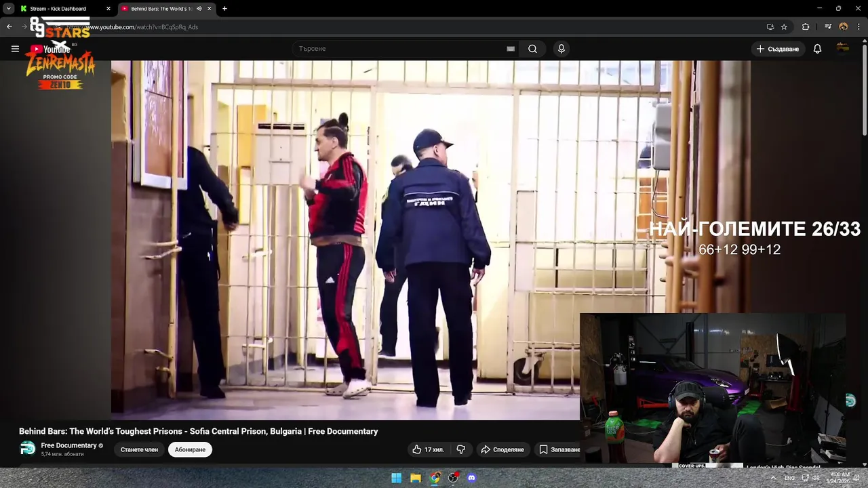Click the ENG language indicator

click(789, 478)
